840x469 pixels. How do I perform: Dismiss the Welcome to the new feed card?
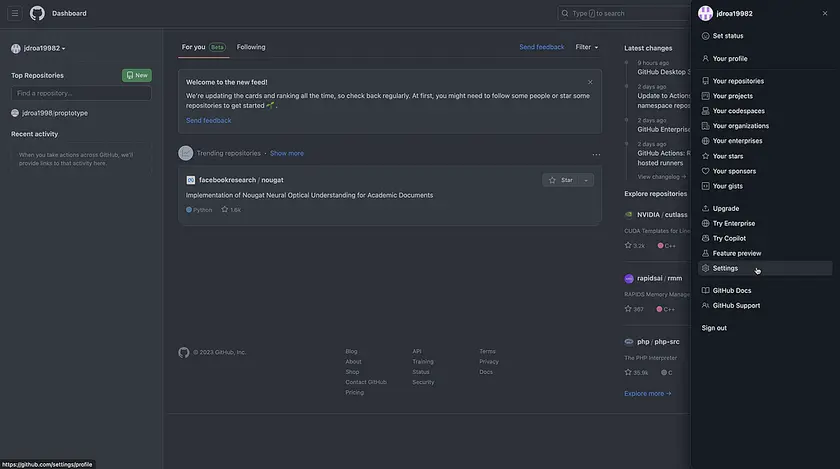click(590, 82)
